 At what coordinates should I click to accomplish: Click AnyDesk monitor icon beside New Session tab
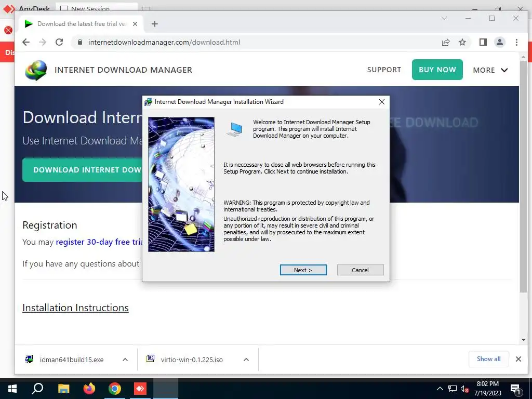pyautogui.click(x=146, y=8)
